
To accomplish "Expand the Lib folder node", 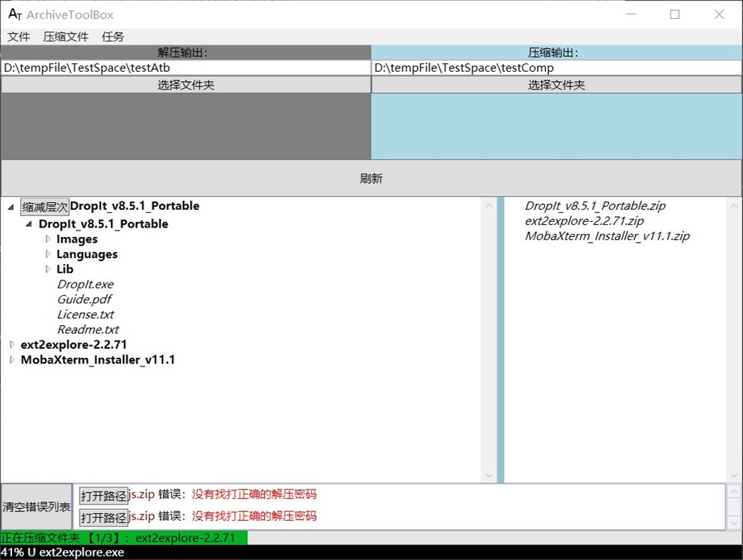I will coord(47,269).
